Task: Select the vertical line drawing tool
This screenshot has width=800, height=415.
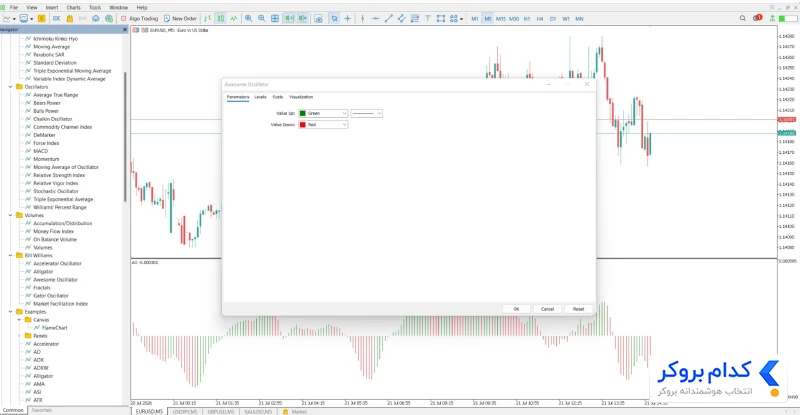Action: pos(362,18)
